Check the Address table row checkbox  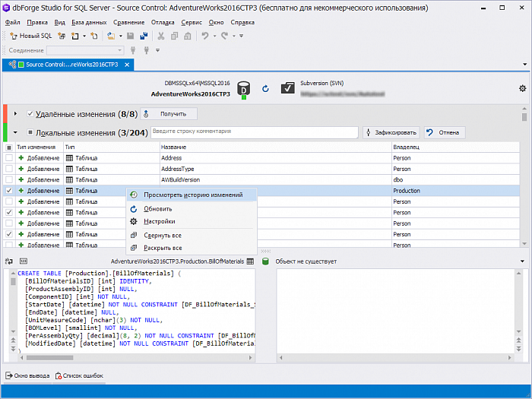coord(9,158)
